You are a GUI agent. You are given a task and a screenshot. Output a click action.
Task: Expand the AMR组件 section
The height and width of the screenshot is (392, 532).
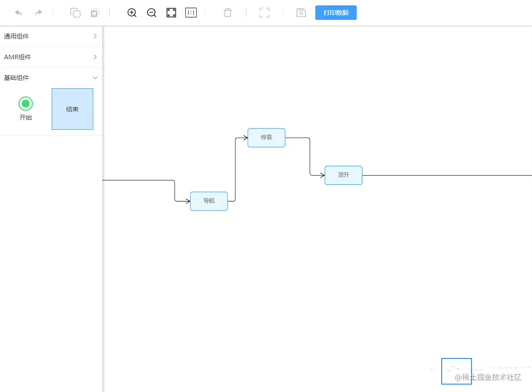(51, 57)
